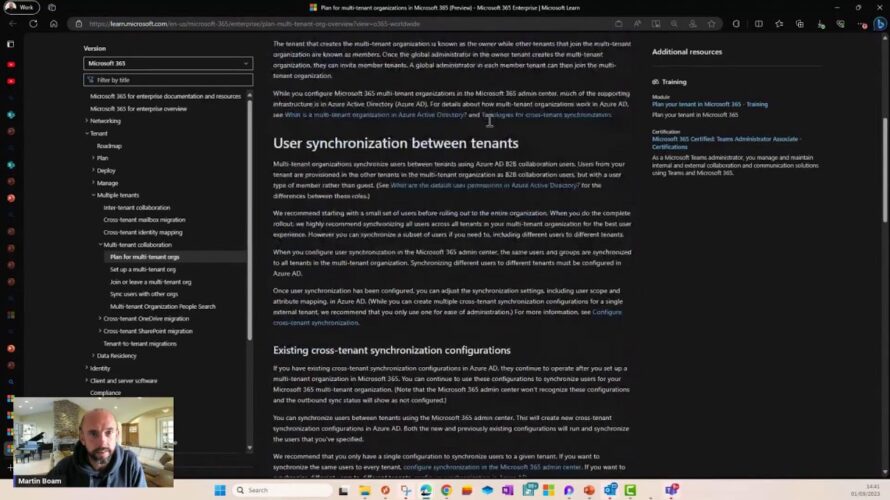Collapse the Multiple tenants node
Screen dimensions: 890x500
coord(94,195)
